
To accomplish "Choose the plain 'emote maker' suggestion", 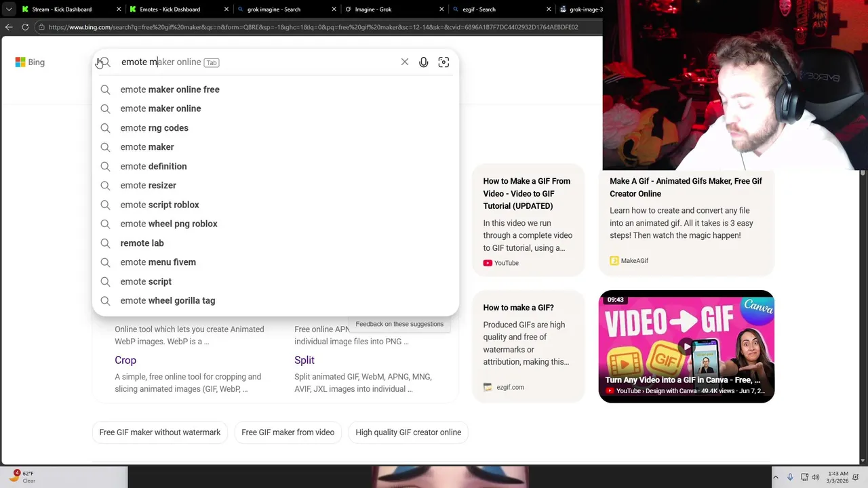I will click(275, 147).
